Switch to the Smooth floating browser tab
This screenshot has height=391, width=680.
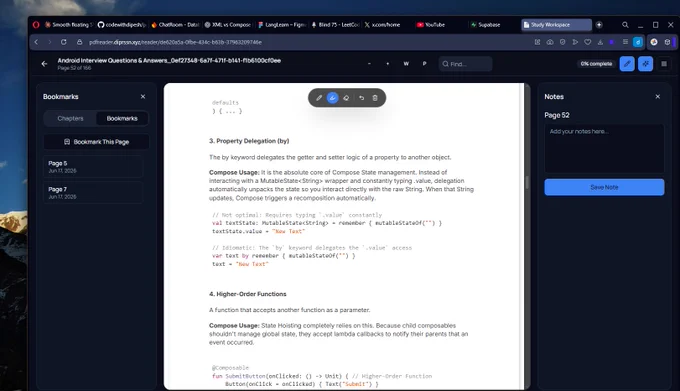point(69,25)
